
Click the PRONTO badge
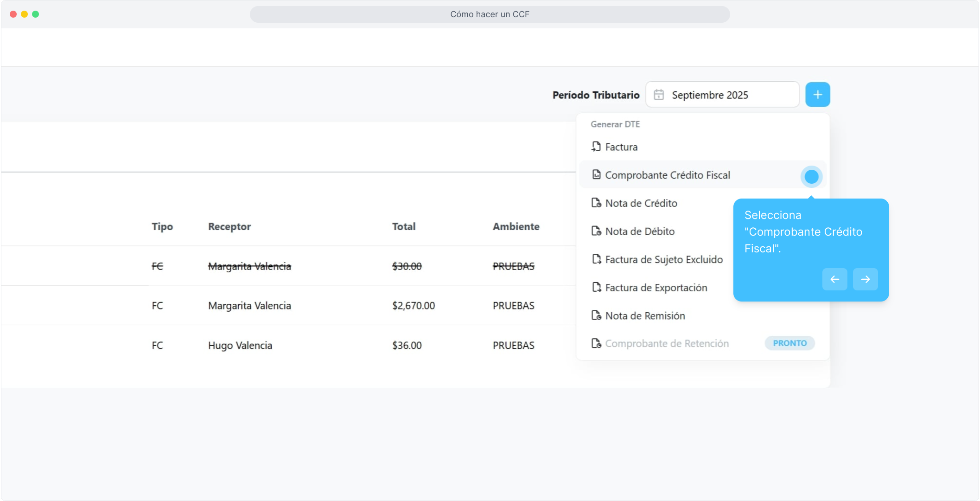789,343
